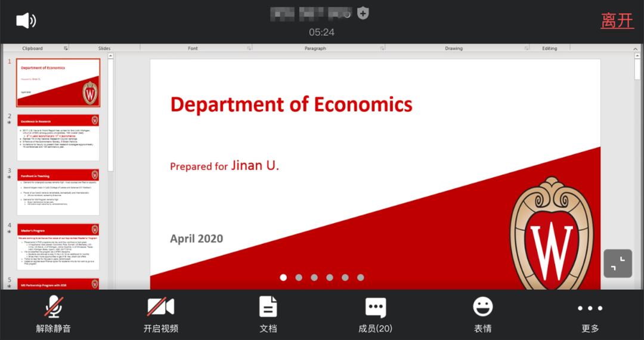Click the slide panel scrollbar up arrow
This screenshot has width=644, height=340.
(x=110, y=56)
